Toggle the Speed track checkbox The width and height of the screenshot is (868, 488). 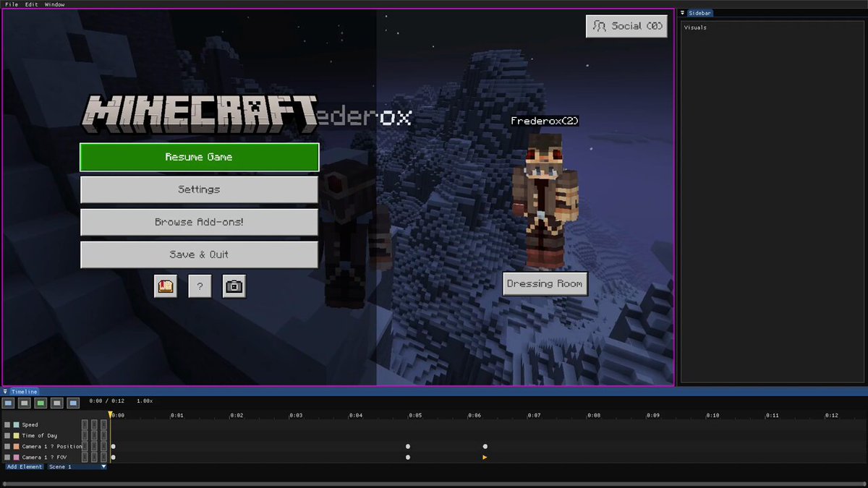click(x=7, y=425)
